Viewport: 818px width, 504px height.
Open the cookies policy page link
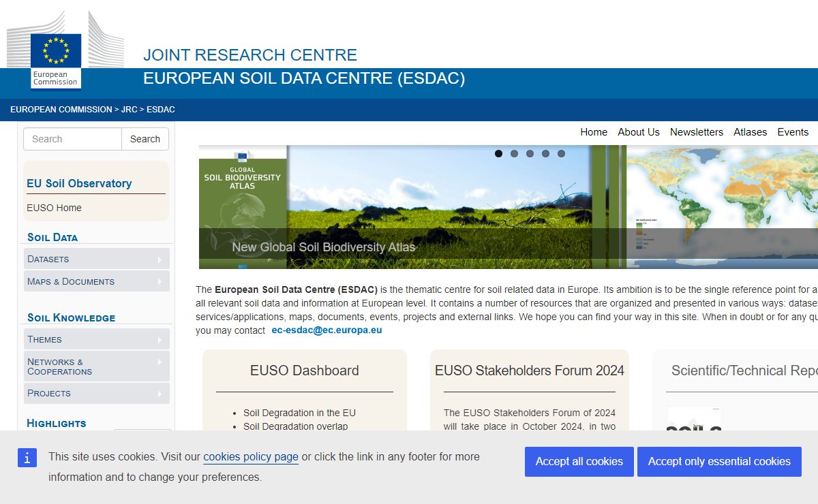(x=251, y=457)
